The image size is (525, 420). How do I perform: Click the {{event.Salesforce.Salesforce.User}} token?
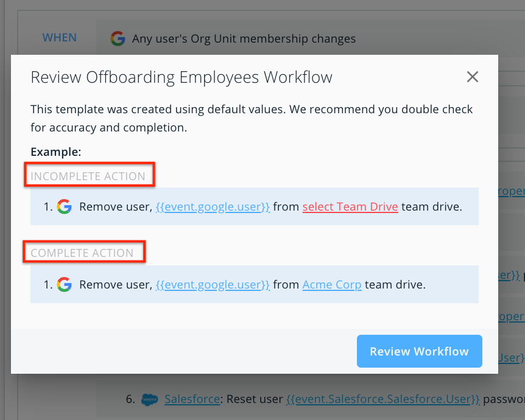pos(382,399)
